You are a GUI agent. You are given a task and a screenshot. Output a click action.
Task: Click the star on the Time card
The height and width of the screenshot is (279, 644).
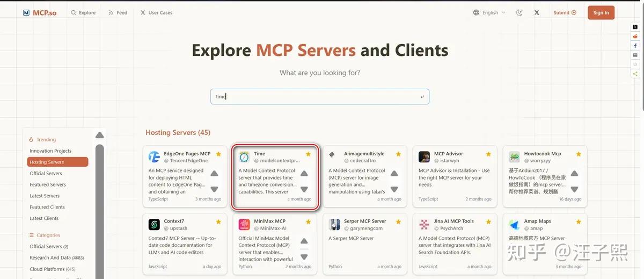point(308,154)
